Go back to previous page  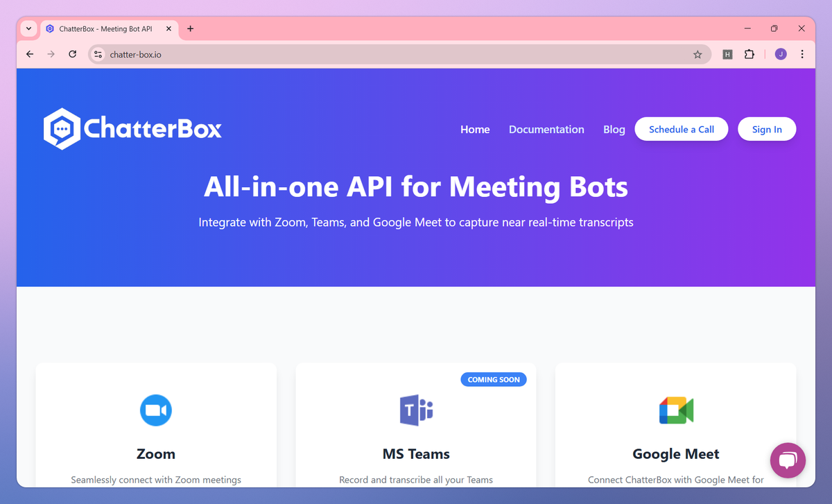point(29,54)
